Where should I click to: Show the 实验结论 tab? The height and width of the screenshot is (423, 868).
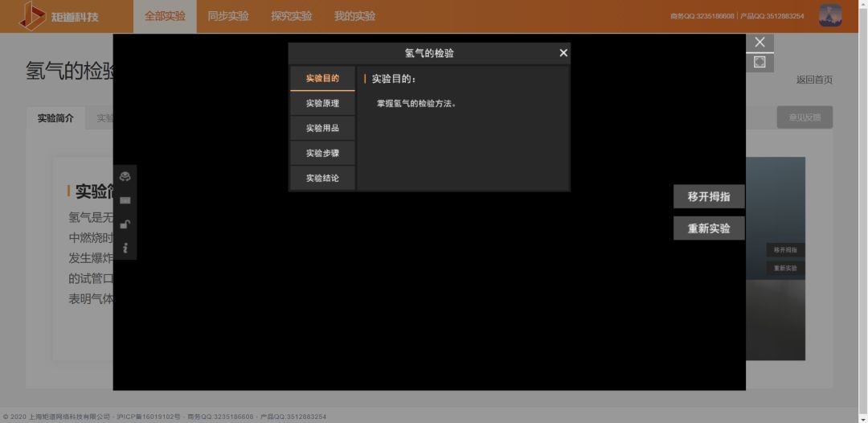click(323, 179)
